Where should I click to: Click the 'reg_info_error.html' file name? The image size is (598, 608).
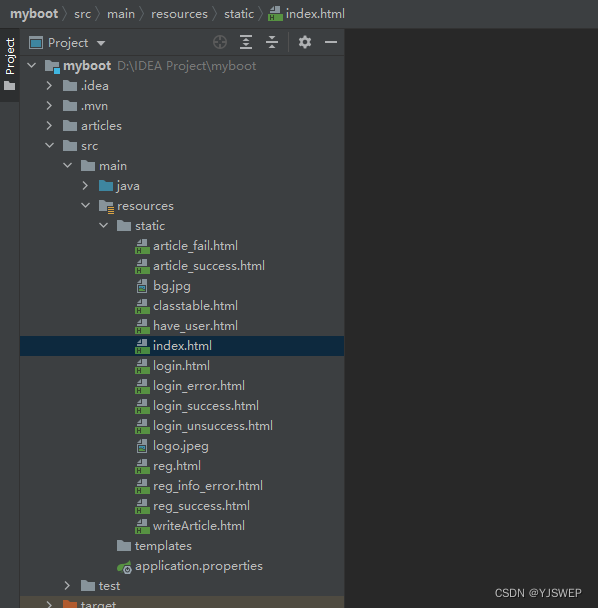(207, 486)
